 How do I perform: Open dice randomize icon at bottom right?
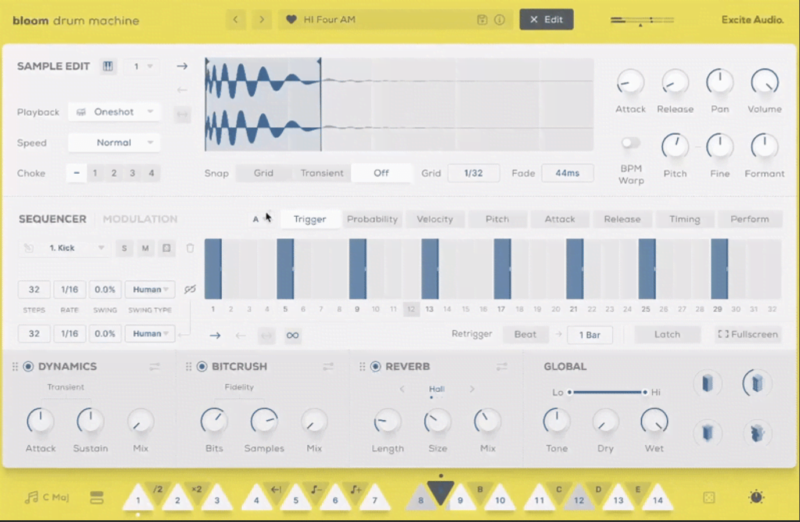point(709,498)
